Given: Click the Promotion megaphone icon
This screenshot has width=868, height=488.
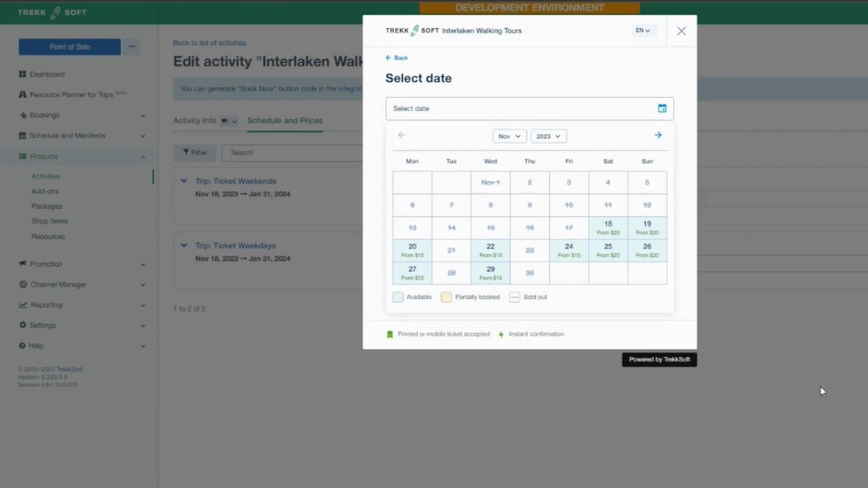Looking at the screenshot, I should click(x=22, y=263).
